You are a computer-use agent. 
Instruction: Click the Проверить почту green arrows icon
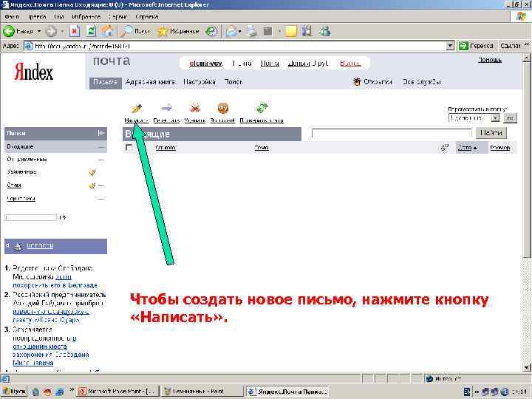262,108
